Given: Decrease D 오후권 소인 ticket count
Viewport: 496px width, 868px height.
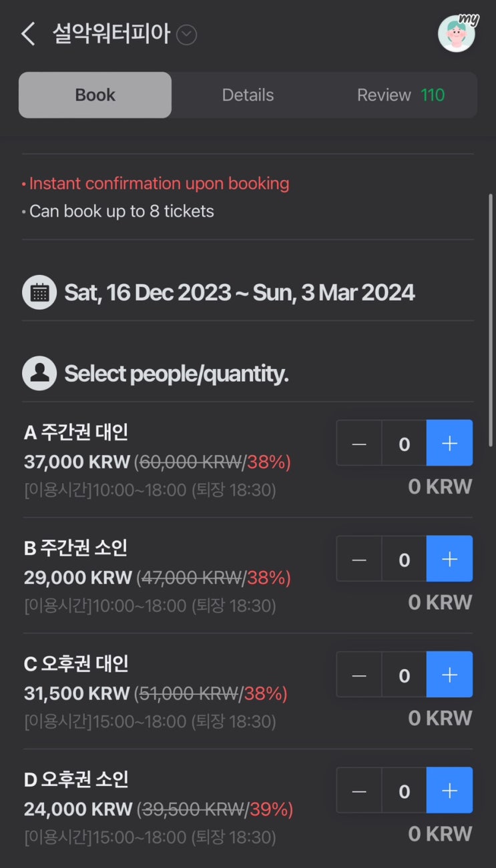Looking at the screenshot, I should tap(359, 791).
